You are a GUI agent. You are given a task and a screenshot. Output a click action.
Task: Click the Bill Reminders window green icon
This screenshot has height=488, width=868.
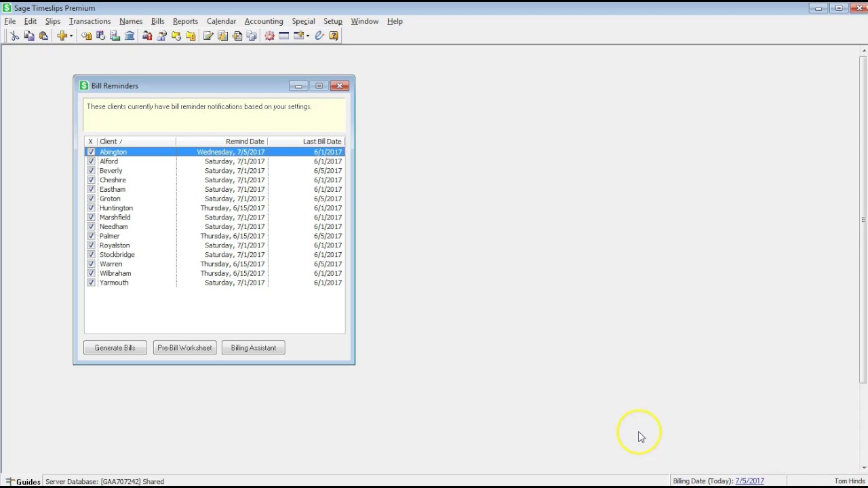[84, 85]
